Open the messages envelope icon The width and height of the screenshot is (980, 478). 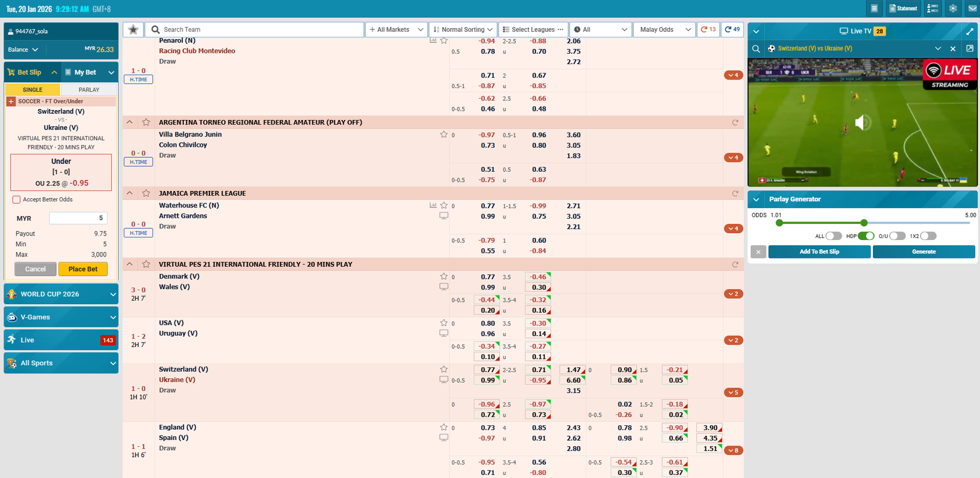coord(972,9)
